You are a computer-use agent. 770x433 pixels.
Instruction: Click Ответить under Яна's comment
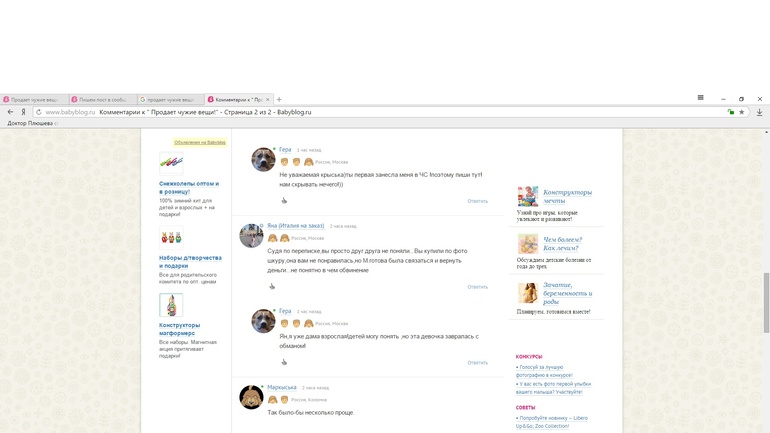[477, 287]
